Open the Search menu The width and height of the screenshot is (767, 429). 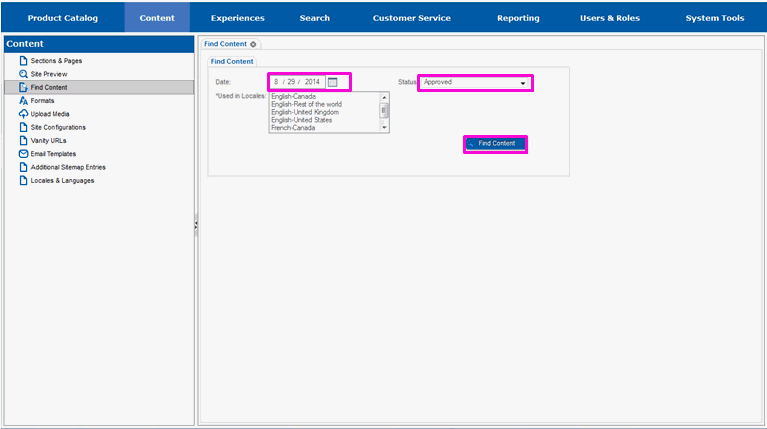315,18
